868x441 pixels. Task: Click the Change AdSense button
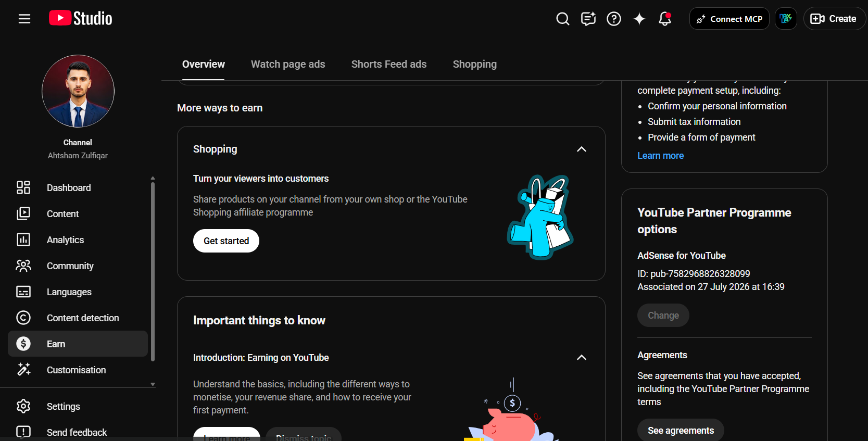coord(663,316)
